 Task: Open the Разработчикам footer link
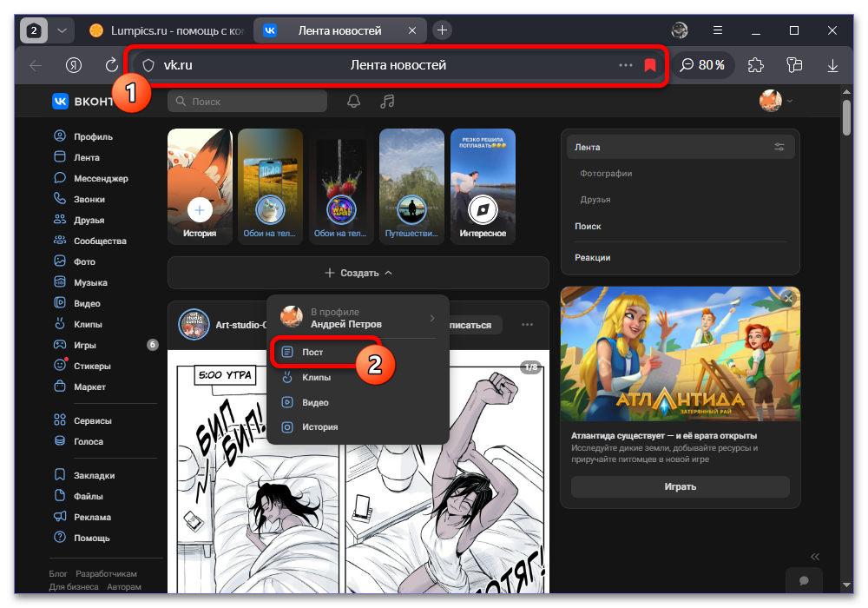(106, 573)
